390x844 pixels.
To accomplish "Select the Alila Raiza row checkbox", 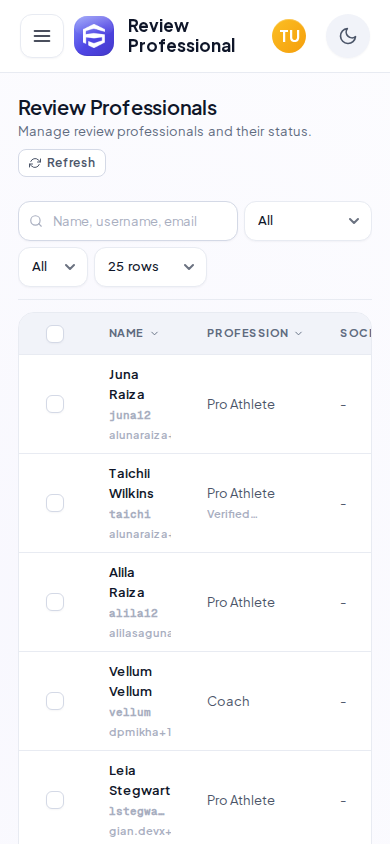I will [55, 602].
